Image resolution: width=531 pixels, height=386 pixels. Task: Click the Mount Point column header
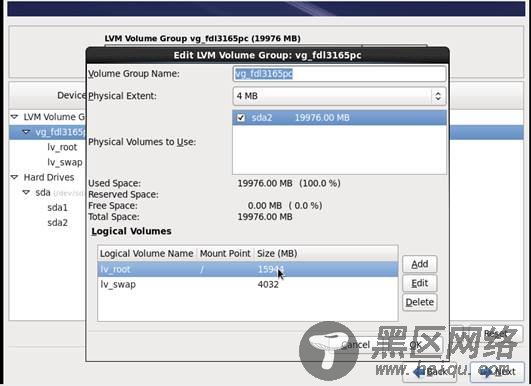tap(225, 253)
